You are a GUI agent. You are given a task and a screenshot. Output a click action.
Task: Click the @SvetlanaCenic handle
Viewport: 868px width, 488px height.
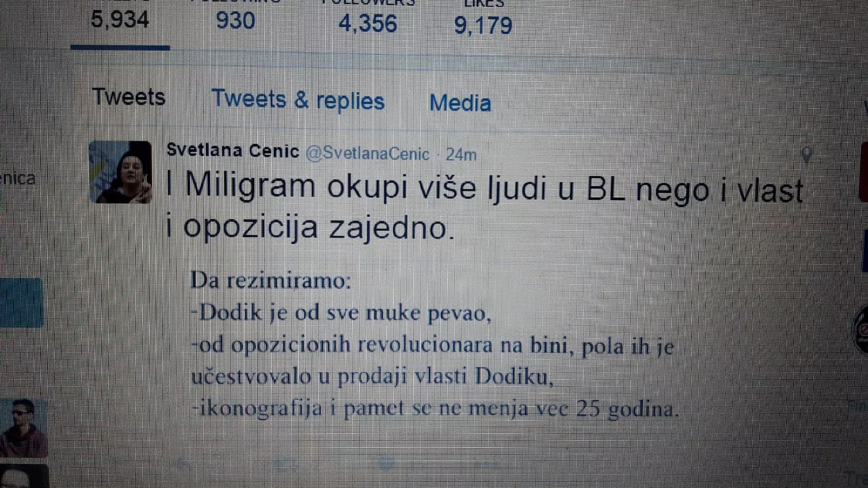coord(368,154)
